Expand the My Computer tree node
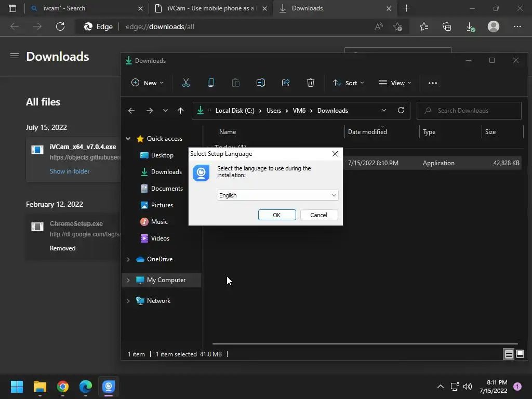Screen dimensions: 532x399 128,280
